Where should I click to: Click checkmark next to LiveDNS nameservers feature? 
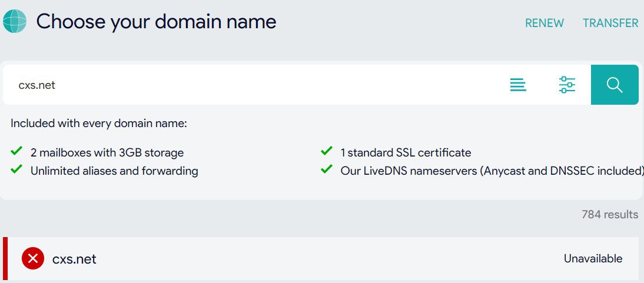(327, 170)
